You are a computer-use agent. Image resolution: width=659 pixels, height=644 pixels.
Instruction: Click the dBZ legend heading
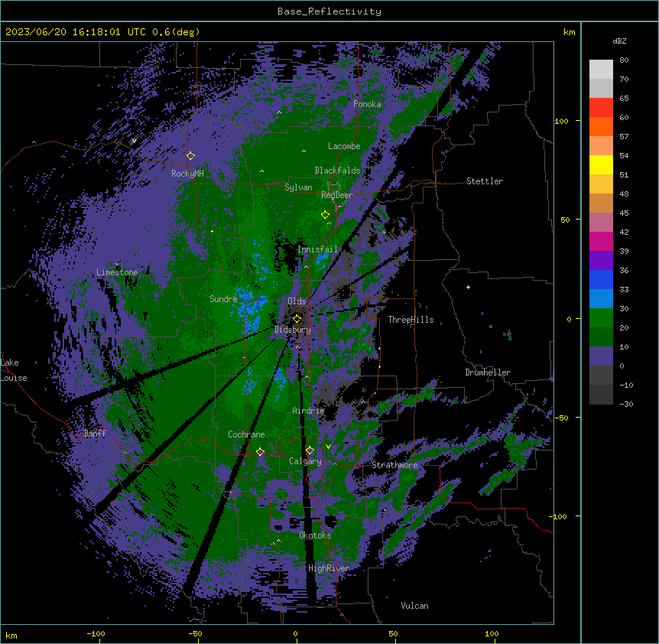pos(619,41)
